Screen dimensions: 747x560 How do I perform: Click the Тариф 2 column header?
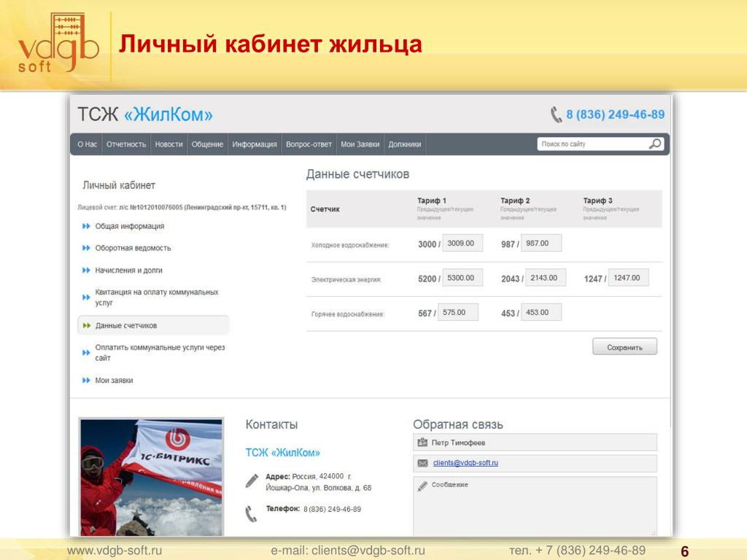click(x=515, y=201)
